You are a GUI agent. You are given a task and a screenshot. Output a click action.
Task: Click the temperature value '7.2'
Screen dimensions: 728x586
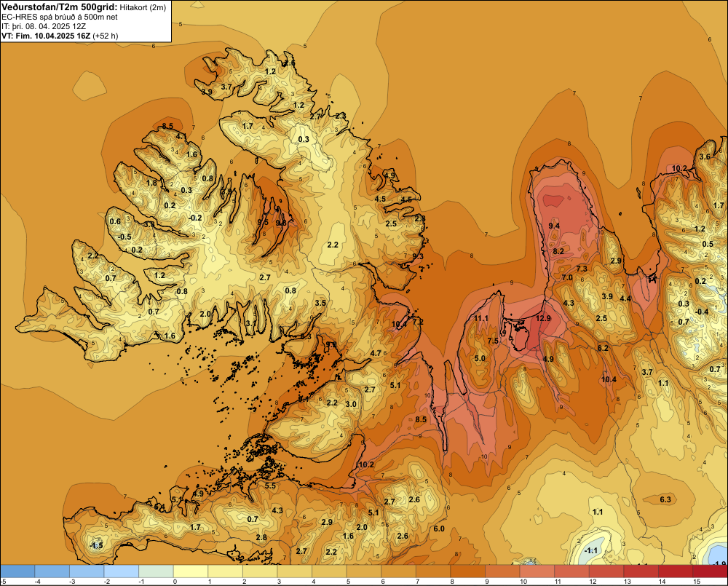click(x=418, y=321)
